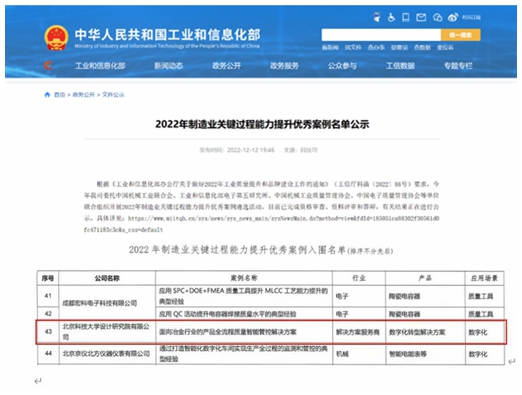Click the 智能化数字化车间 case name cell
The height and width of the screenshot is (395, 522).
tap(244, 354)
